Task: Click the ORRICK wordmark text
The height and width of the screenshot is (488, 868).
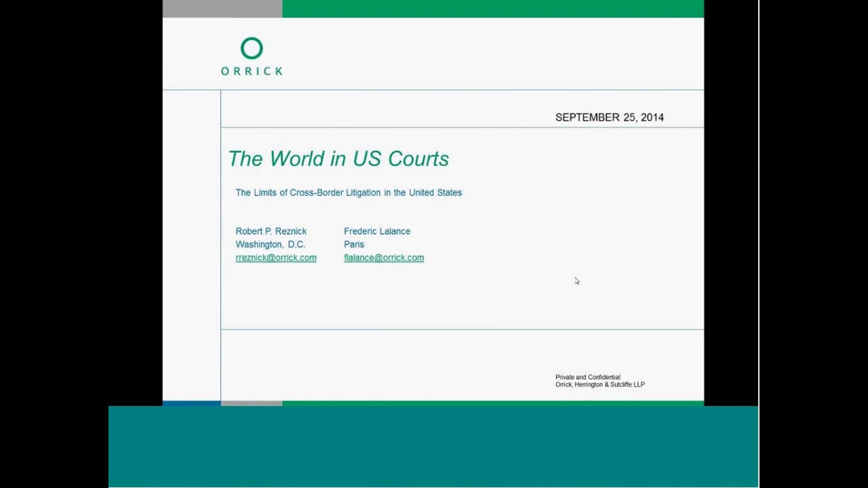Action: click(x=252, y=71)
